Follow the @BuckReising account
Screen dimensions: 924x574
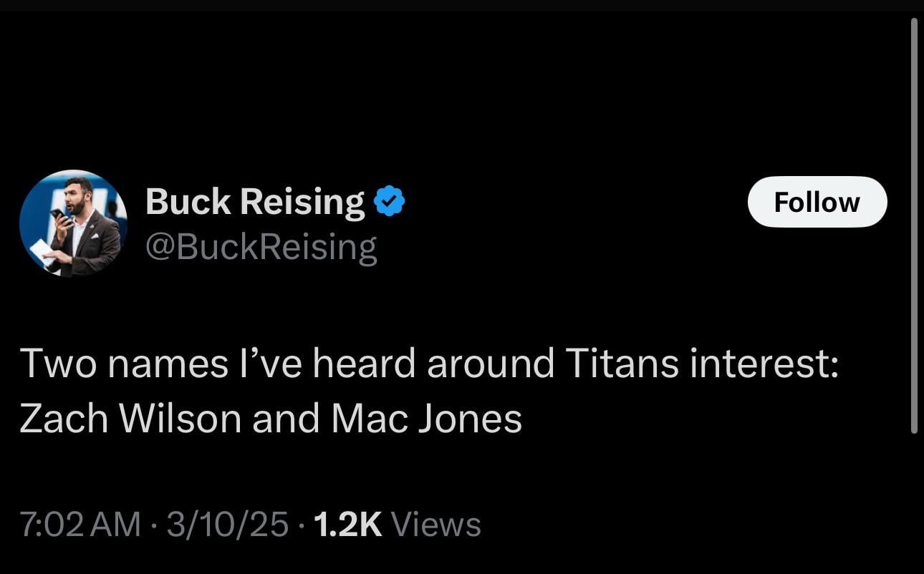(x=817, y=201)
